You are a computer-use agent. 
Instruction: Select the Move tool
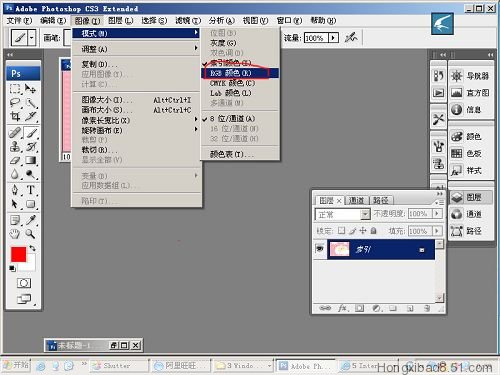pos(31,89)
